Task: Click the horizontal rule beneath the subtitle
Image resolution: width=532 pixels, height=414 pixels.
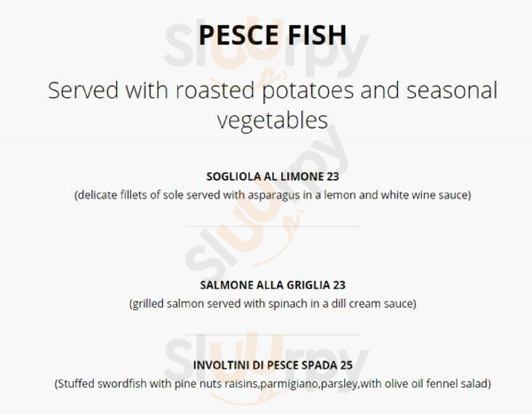Action: (266, 141)
